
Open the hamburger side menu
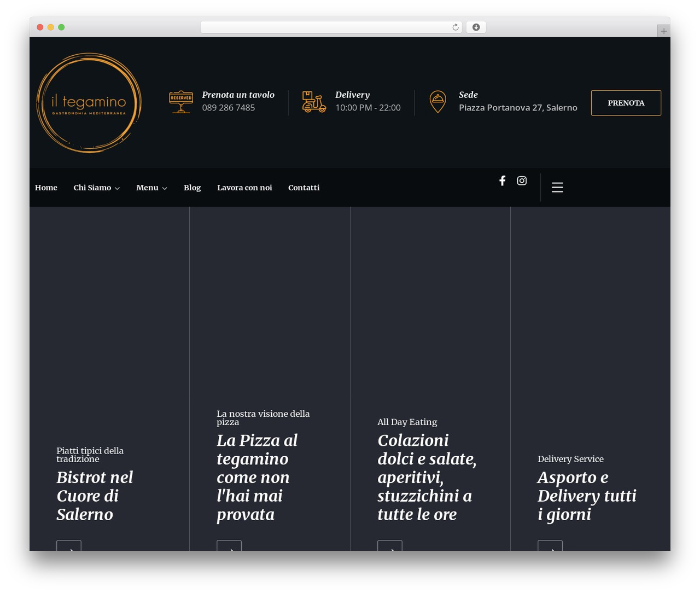click(557, 188)
